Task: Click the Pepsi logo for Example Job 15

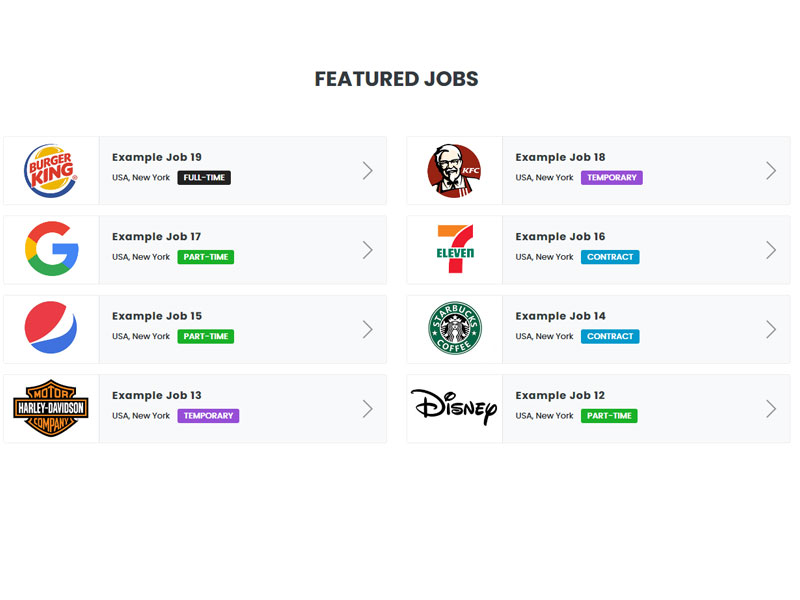Action: point(50,329)
